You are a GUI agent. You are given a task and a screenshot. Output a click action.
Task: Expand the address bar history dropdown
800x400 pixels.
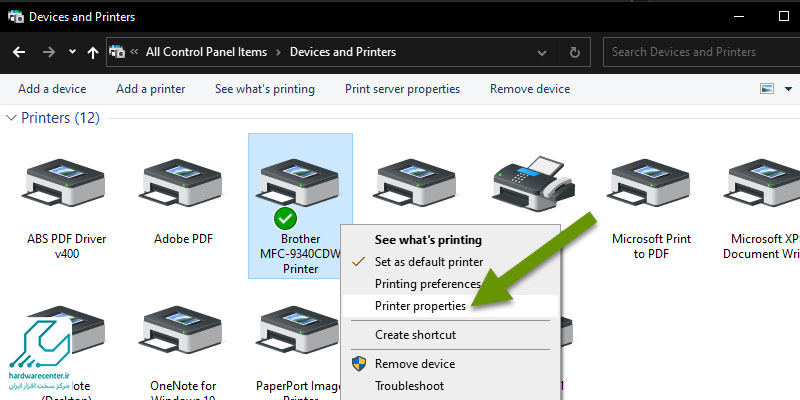point(545,52)
